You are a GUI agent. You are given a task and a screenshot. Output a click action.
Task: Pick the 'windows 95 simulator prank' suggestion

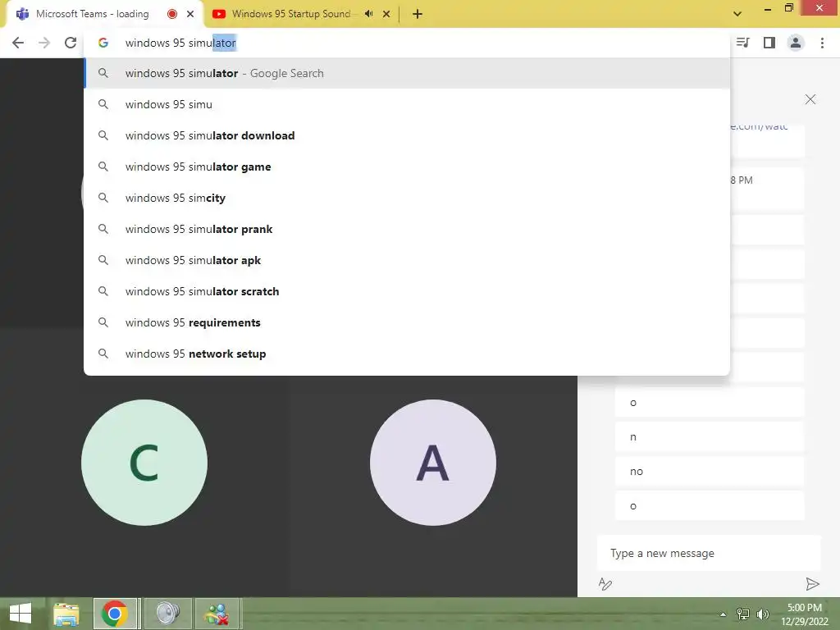(407, 230)
